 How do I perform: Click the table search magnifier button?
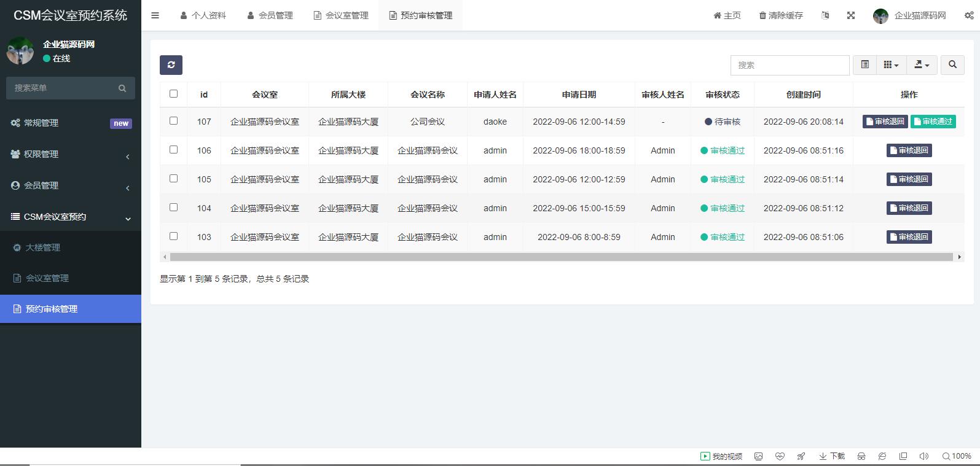coord(952,64)
